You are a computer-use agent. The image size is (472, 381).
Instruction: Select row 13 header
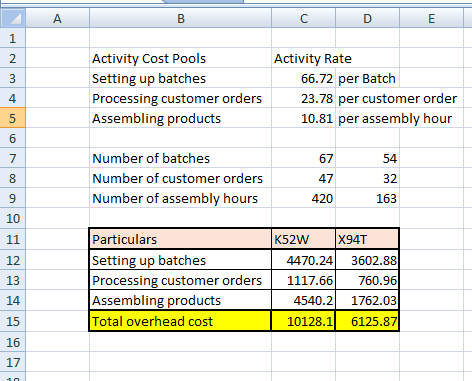coord(13,280)
